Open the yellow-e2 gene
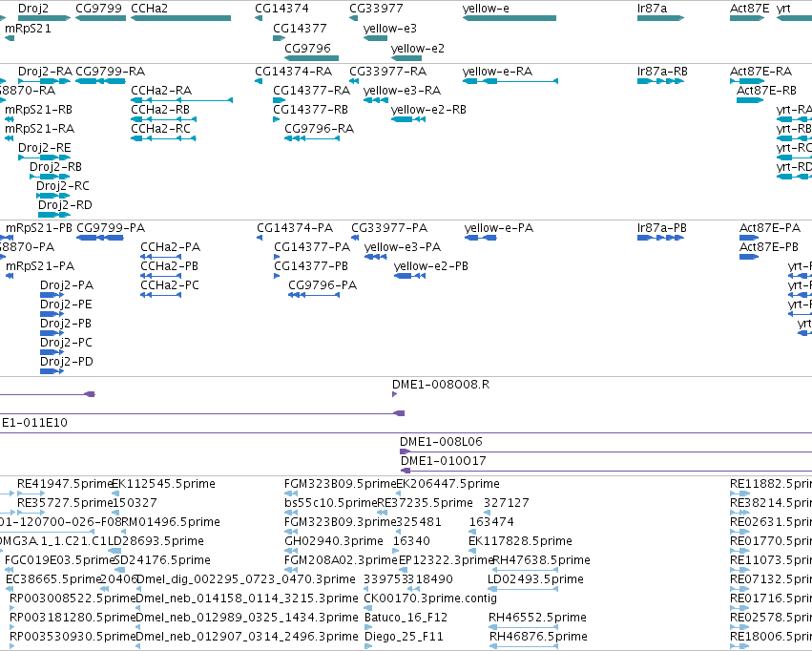Viewport: 812px width, 651px height. coord(406,58)
